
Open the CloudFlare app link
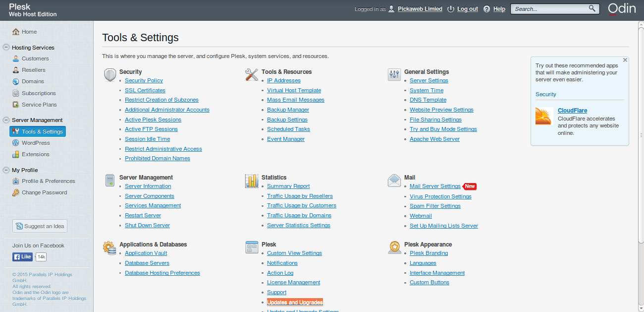pyautogui.click(x=572, y=111)
